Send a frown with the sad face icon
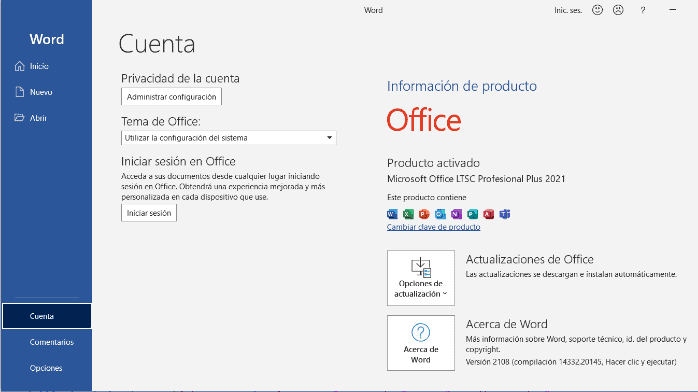The height and width of the screenshot is (392, 698). point(618,10)
